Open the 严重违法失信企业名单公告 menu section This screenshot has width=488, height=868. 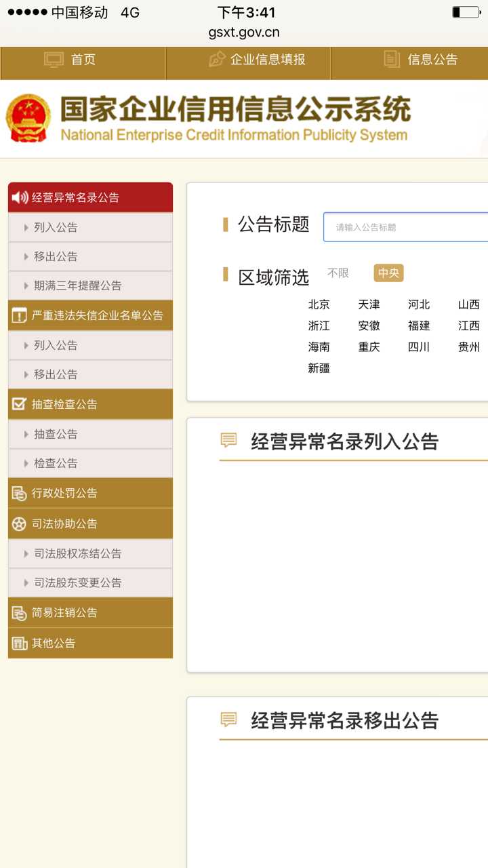tap(97, 315)
